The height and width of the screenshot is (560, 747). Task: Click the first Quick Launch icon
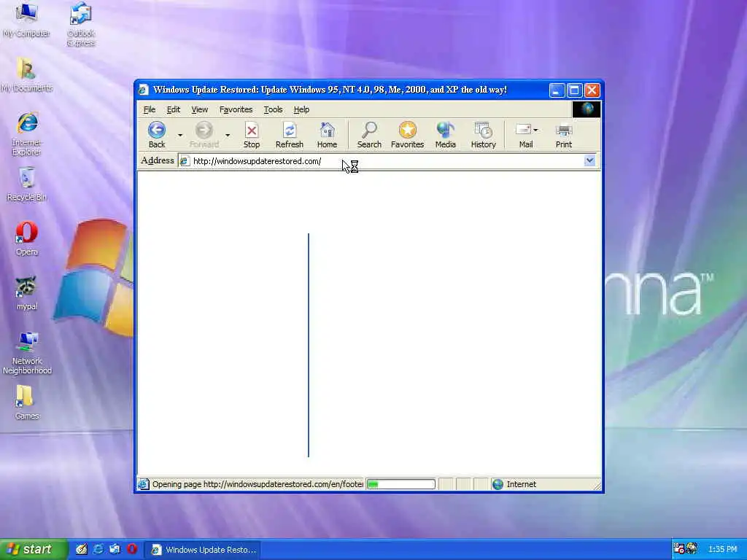coord(82,549)
